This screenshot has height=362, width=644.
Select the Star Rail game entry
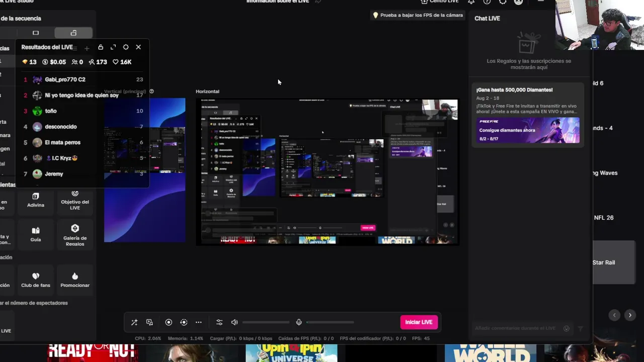click(x=614, y=262)
